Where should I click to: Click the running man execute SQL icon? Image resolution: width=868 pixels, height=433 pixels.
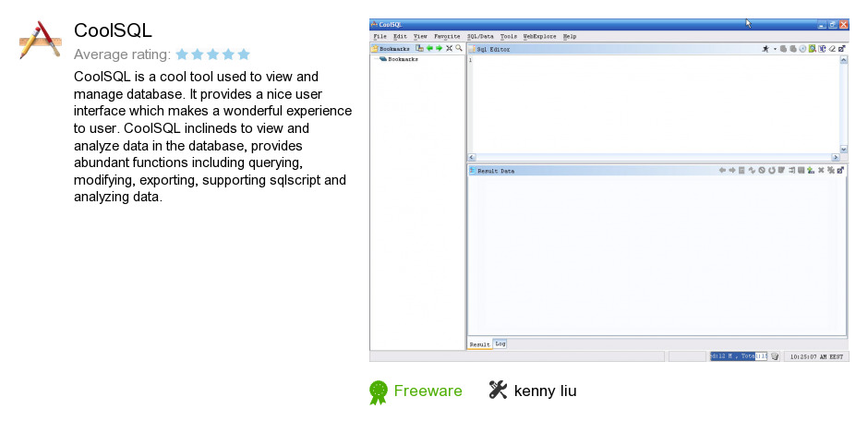tap(766, 49)
